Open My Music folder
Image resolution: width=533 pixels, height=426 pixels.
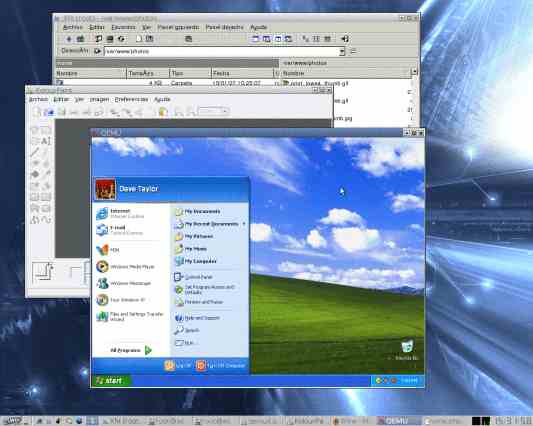[191, 249]
